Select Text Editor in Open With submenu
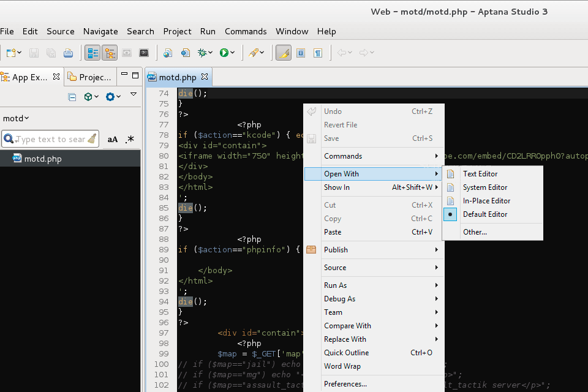588x392 pixels. 492,174
